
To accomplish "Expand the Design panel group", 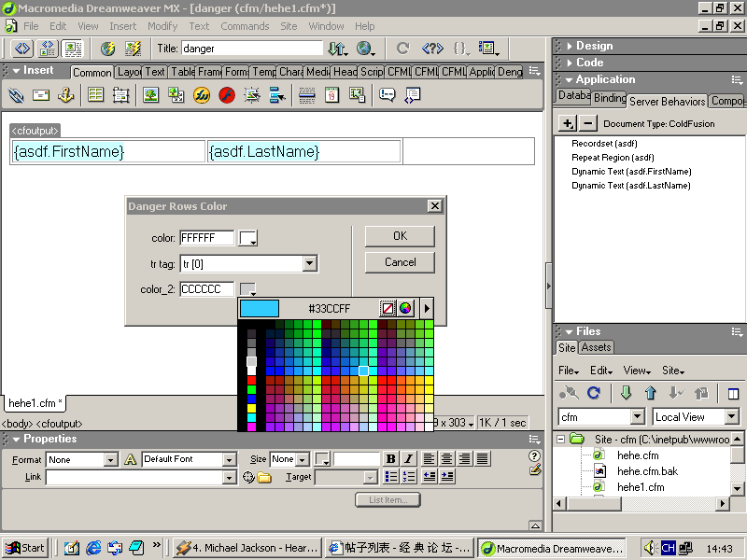I will (x=570, y=46).
